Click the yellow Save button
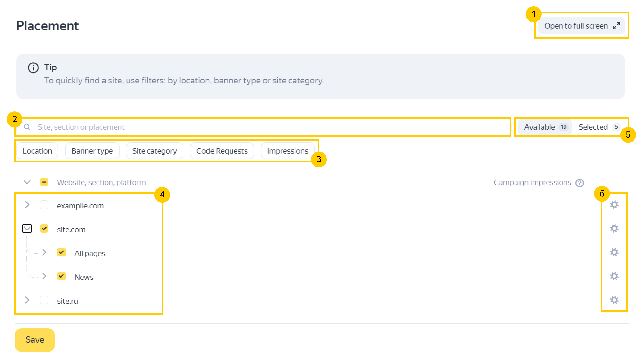 (x=35, y=340)
